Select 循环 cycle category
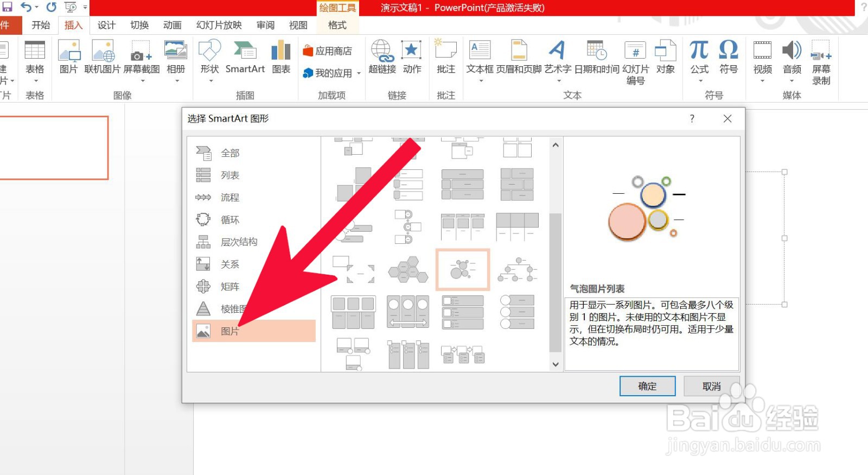The width and height of the screenshot is (868, 475). point(254,220)
